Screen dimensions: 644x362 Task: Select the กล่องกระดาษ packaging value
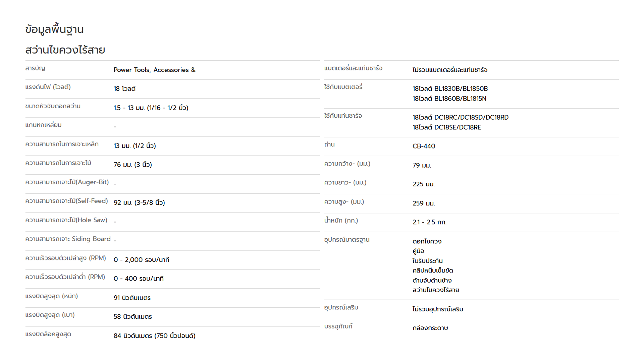point(430,328)
